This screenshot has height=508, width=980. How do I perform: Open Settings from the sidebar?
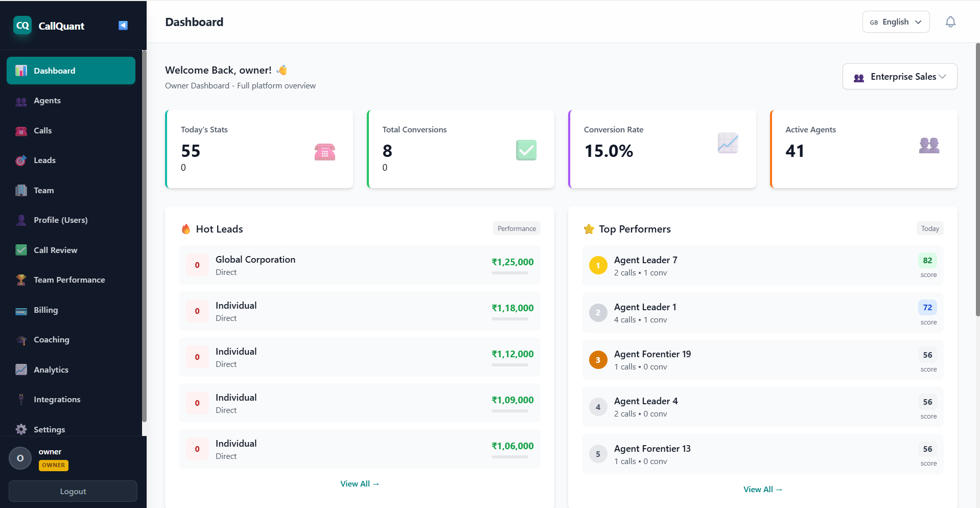pyautogui.click(x=21, y=429)
